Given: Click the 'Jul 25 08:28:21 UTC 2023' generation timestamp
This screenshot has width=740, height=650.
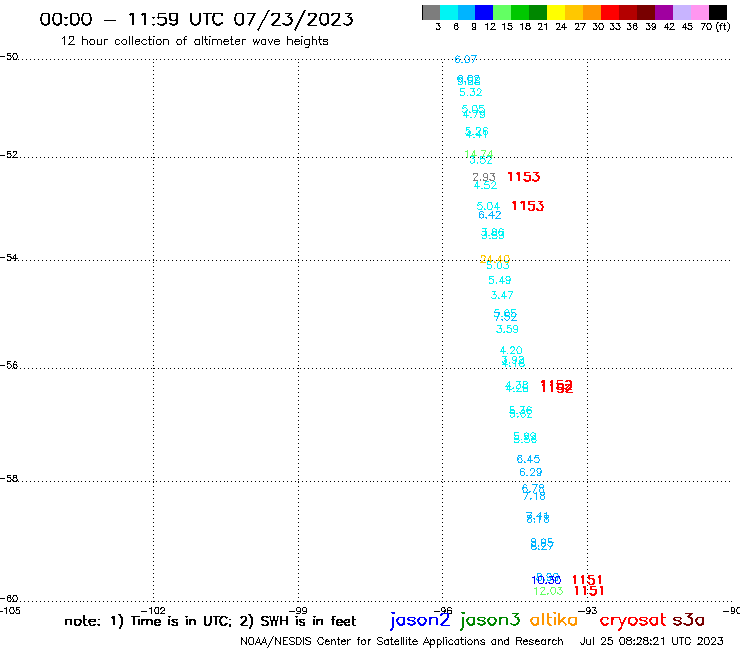Looking at the screenshot, I should (x=651, y=642).
